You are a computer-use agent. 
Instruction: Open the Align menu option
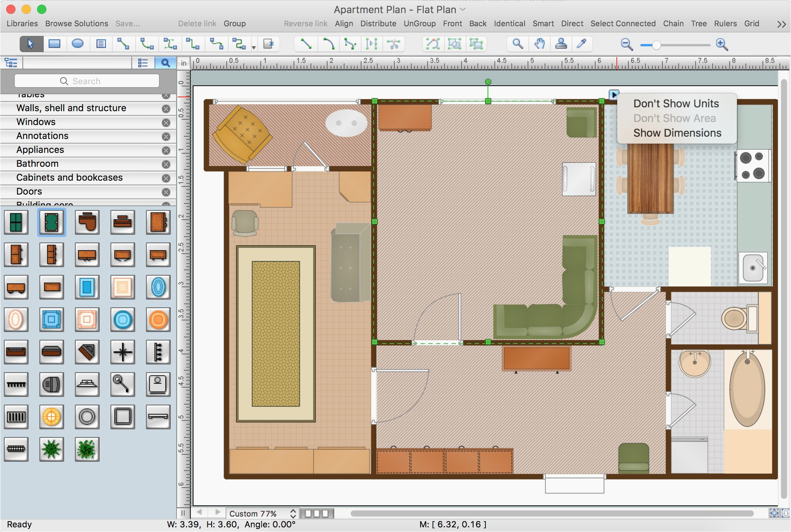343,24
